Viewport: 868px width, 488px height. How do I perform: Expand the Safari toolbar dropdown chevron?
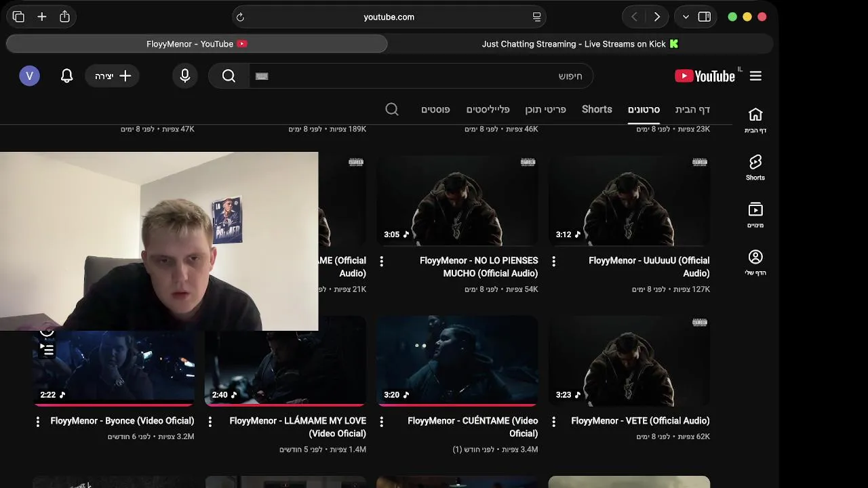click(x=686, y=17)
